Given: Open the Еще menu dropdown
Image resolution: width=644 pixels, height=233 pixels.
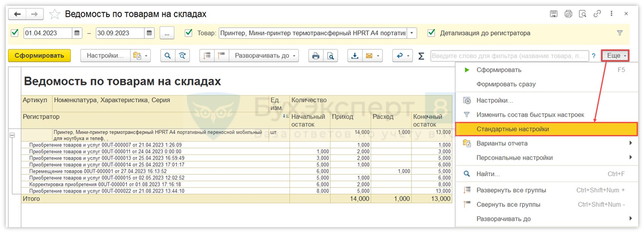Looking at the screenshot, I should [617, 56].
